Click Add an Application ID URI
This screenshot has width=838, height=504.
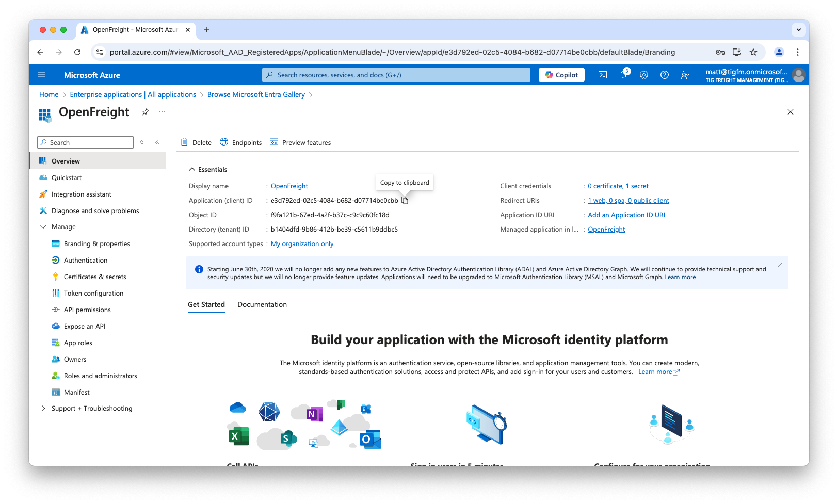click(x=626, y=215)
